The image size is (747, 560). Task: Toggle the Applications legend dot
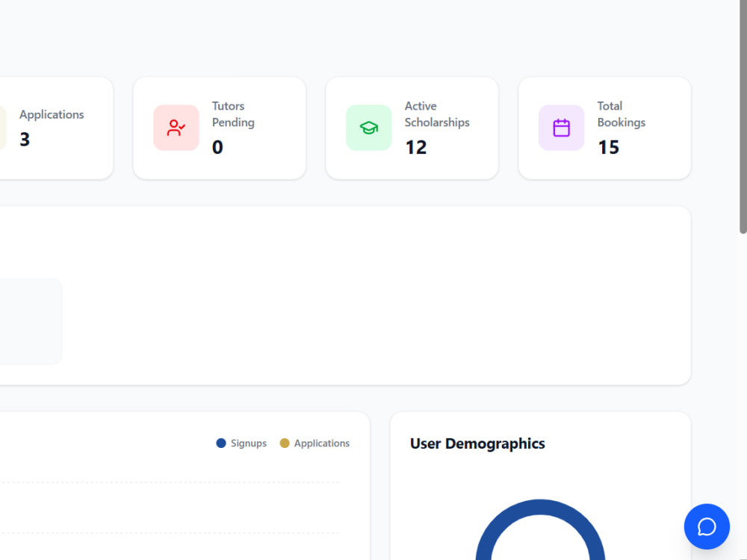pos(285,443)
